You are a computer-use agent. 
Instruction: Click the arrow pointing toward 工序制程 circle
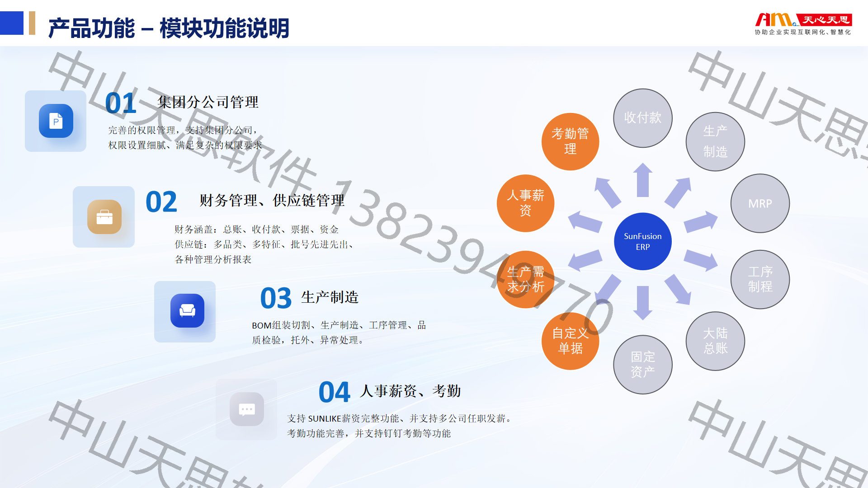click(701, 260)
